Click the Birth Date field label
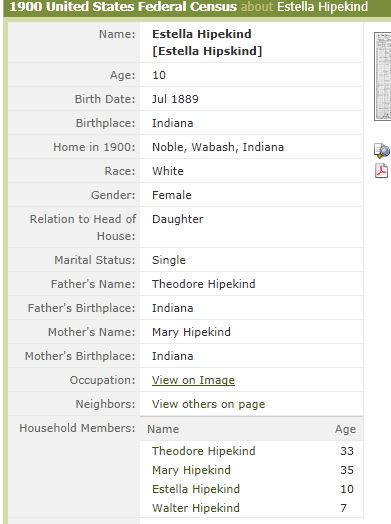391x524 pixels. [x=105, y=99]
